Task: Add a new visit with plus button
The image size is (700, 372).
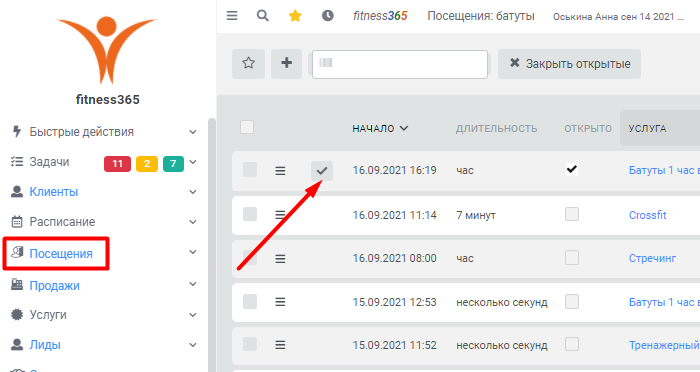Action: (x=287, y=64)
